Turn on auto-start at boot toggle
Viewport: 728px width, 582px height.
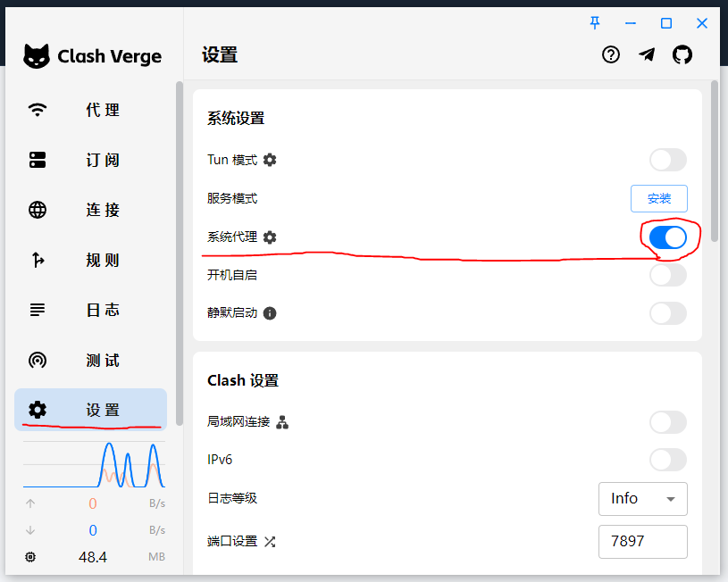(667, 275)
